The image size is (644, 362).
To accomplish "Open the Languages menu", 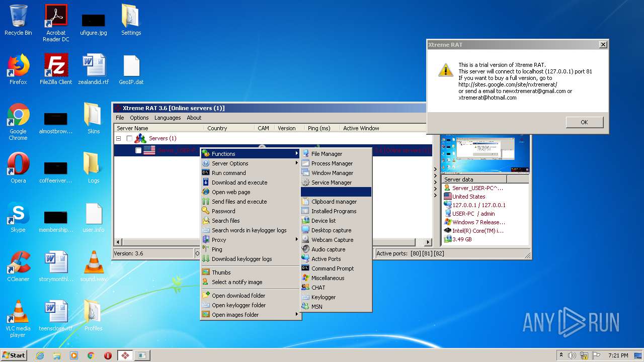I will (x=168, y=118).
